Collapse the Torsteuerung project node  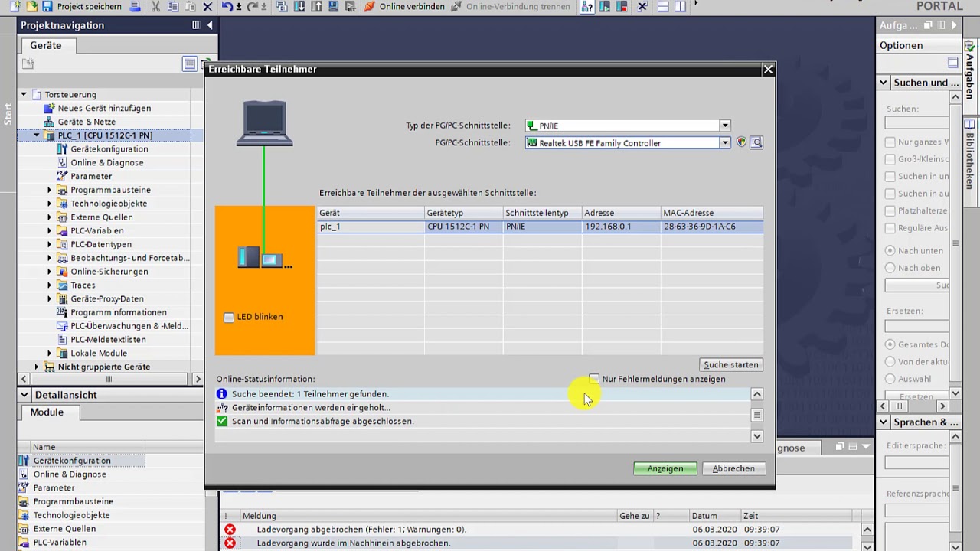(24, 94)
